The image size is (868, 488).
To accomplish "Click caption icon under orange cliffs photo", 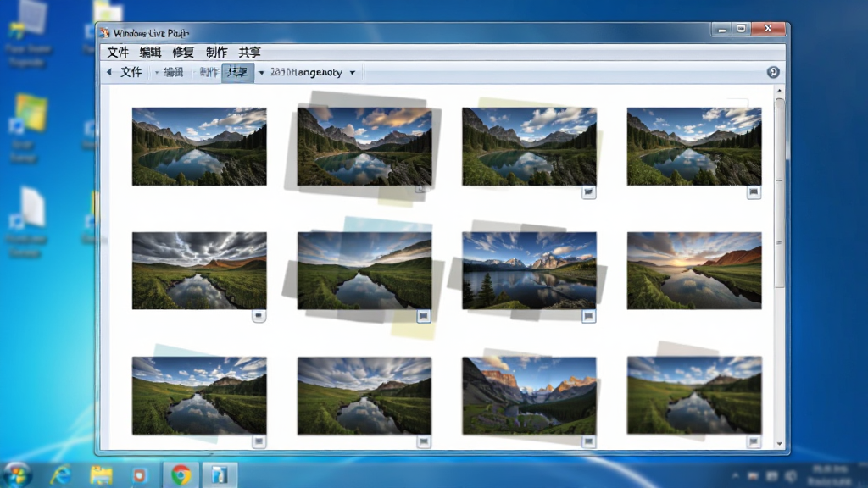I will point(588,441).
